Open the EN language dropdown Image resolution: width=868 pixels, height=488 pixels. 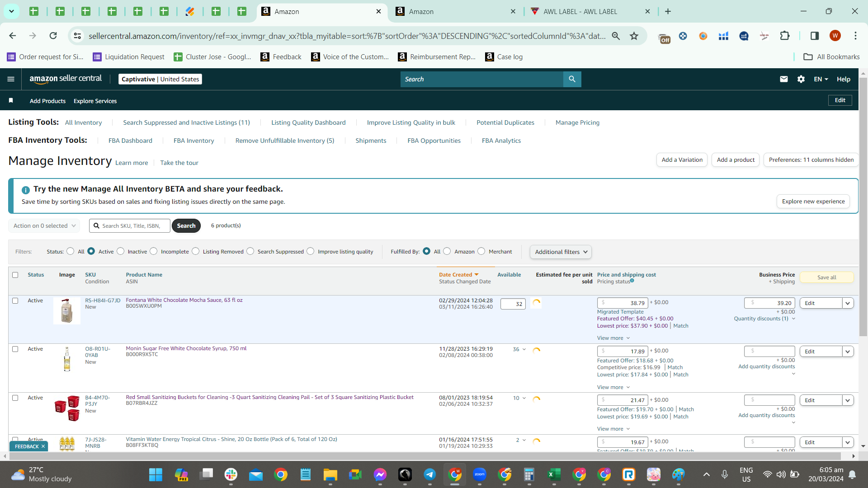821,79
